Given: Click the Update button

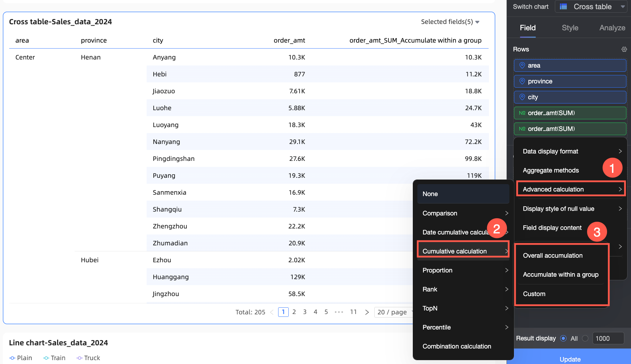Looking at the screenshot, I should click(x=570, y=357).
